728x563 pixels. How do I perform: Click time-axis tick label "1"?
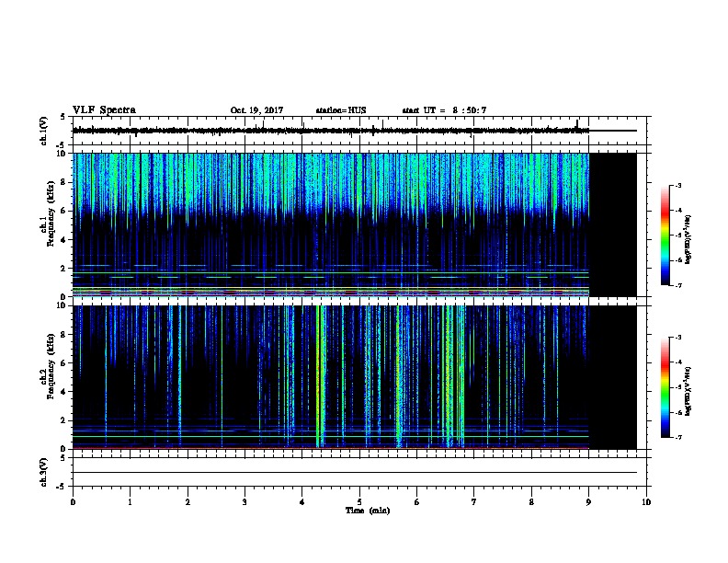(131, 502)
